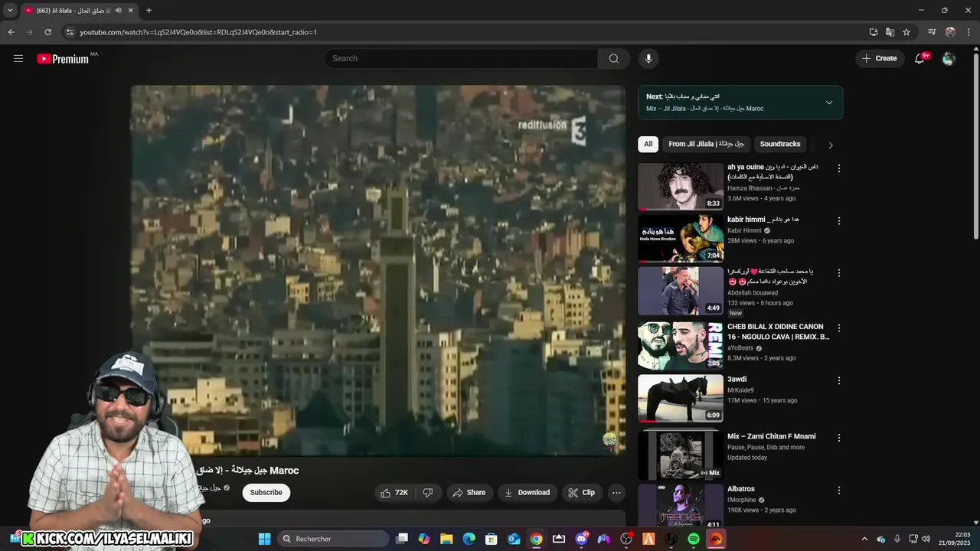
Task: Open a new browser tab
Action: [149, 10]
